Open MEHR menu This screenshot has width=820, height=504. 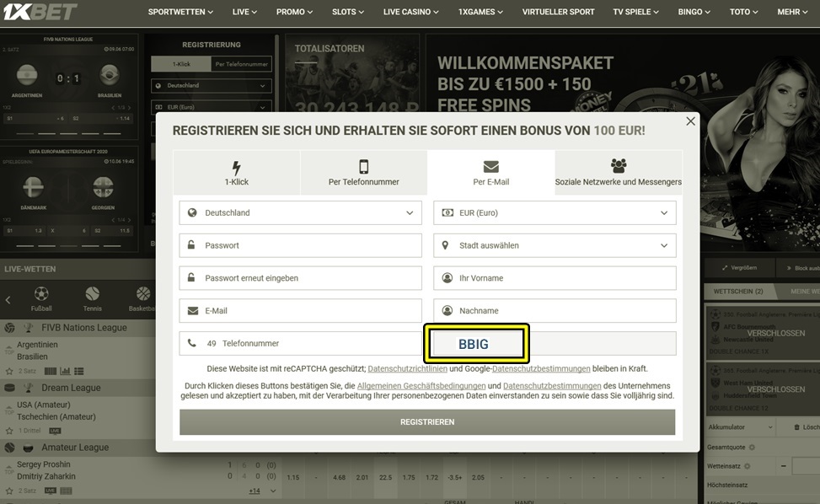tap(792, 12)
